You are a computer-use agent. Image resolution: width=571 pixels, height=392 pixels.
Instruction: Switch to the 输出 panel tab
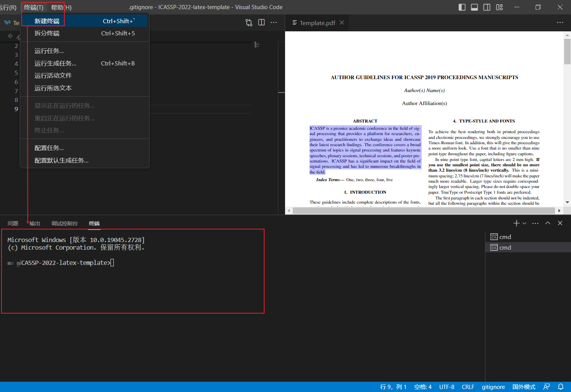coord(35,223)
